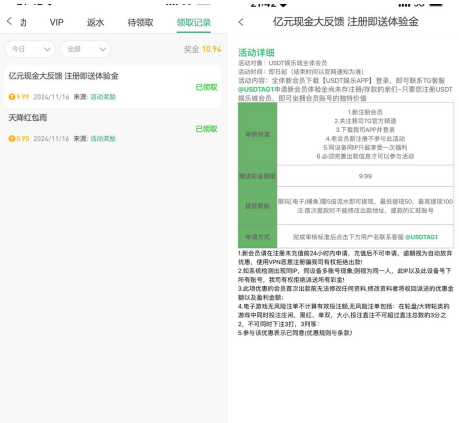Viewport: 459px width, 423px height.
Task: Click 已领取 status on 天降红包雨 entry
Action: click(x=206, y=129)
